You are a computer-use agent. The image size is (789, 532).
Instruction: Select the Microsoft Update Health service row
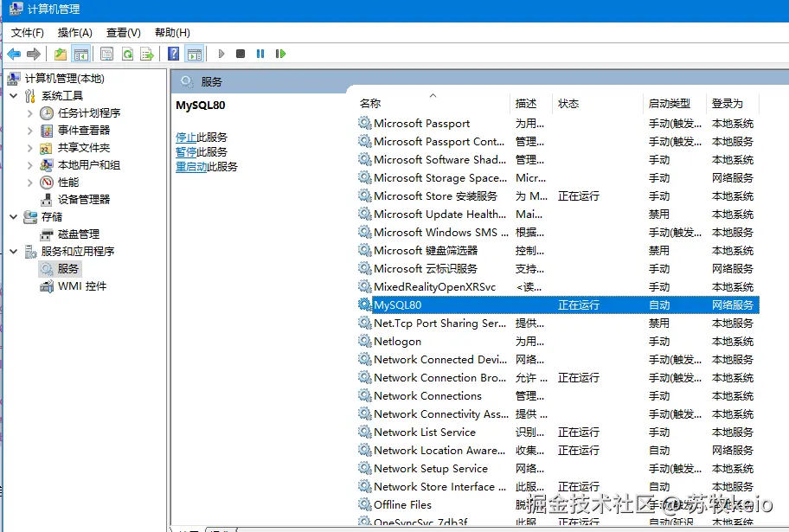[x=557, y=214]
